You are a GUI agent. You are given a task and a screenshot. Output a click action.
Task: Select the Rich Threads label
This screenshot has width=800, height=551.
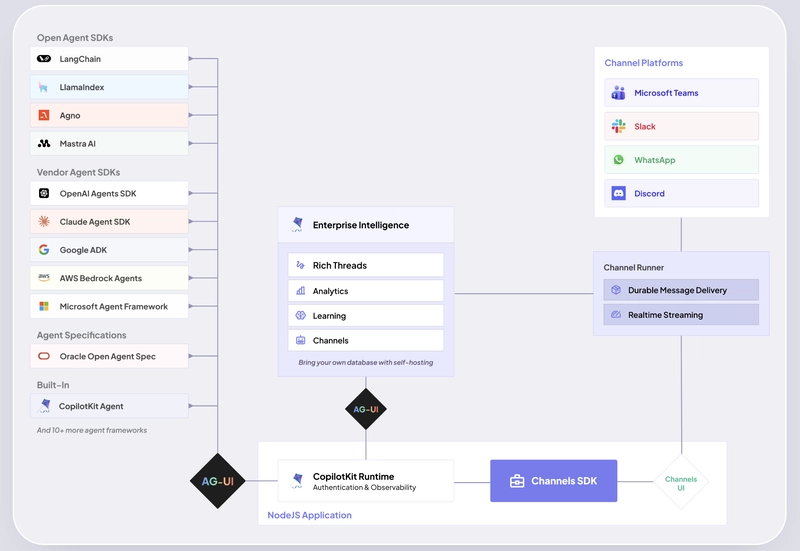tap(340, 265)
